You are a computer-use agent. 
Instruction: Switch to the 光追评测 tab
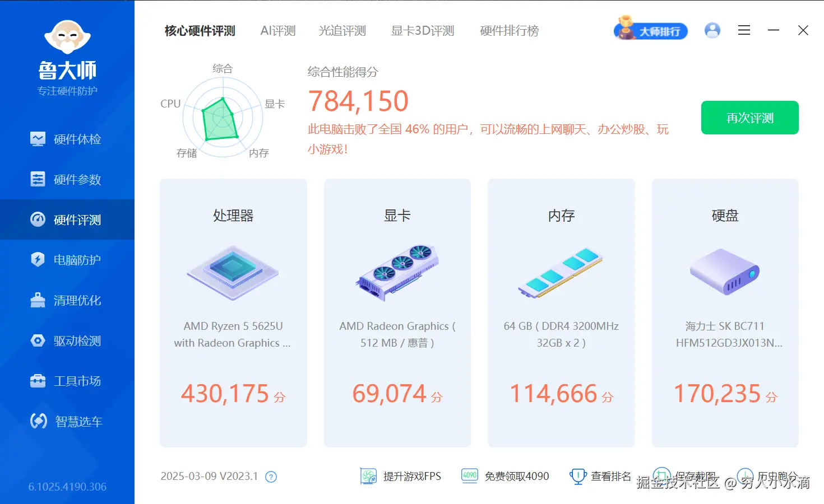tap(342, 31)
